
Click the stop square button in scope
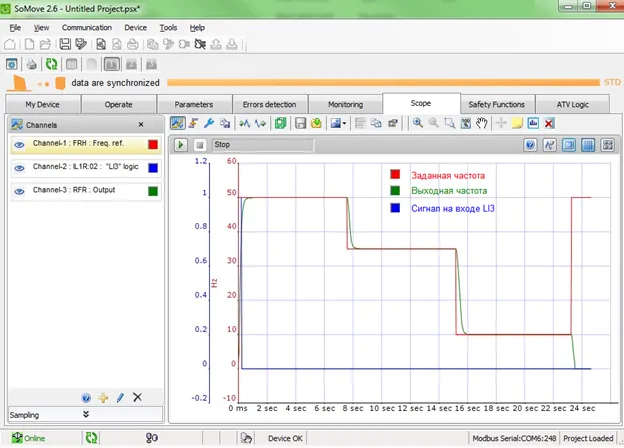199,145
